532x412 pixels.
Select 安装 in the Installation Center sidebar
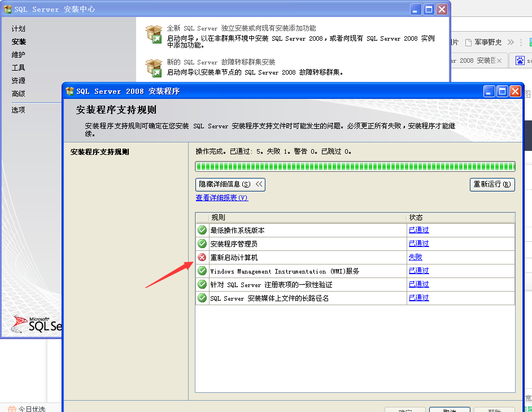tap(19, 42)
